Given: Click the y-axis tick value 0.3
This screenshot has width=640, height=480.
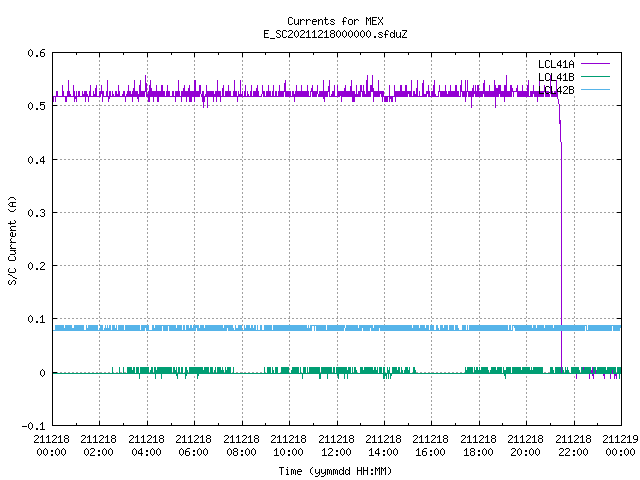Looking at the screenshot, I should (36, 213).
